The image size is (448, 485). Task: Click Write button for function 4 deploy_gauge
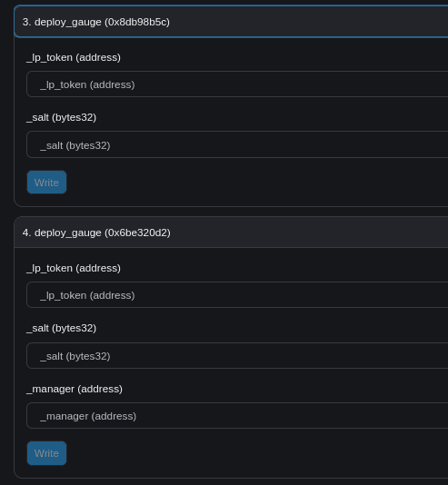pyautogui.click(x=46, y=453)
